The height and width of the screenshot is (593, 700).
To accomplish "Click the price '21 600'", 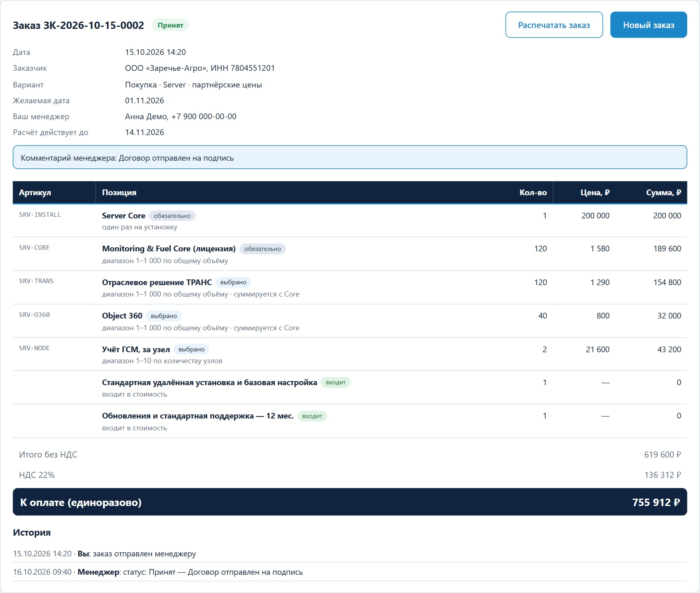I will pos(598,349).
